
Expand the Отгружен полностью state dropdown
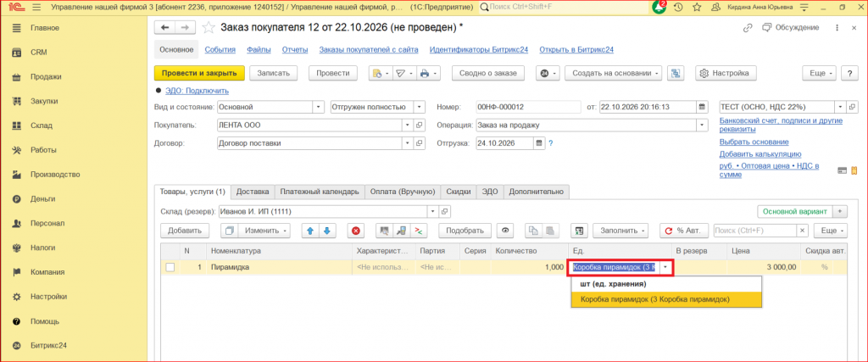[x=419, y=107]
